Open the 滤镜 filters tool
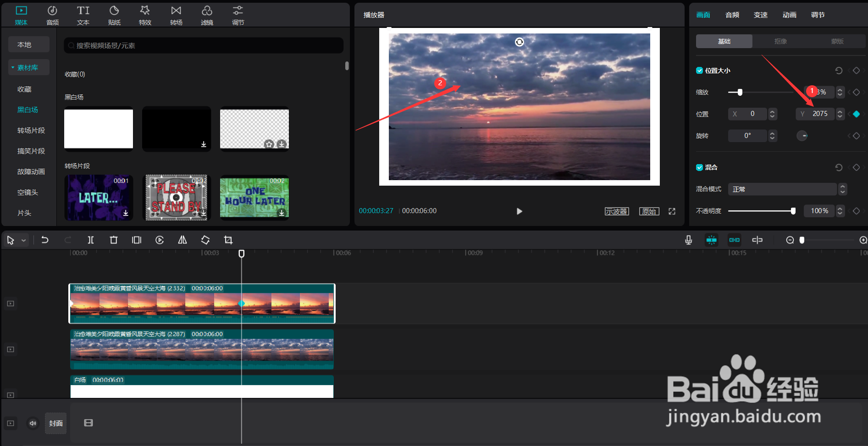The image size is (868, 446). tap(207, 15)
